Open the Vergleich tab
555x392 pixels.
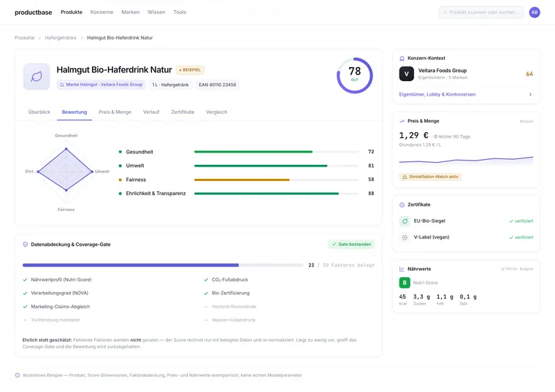click(x=217, y=112)
